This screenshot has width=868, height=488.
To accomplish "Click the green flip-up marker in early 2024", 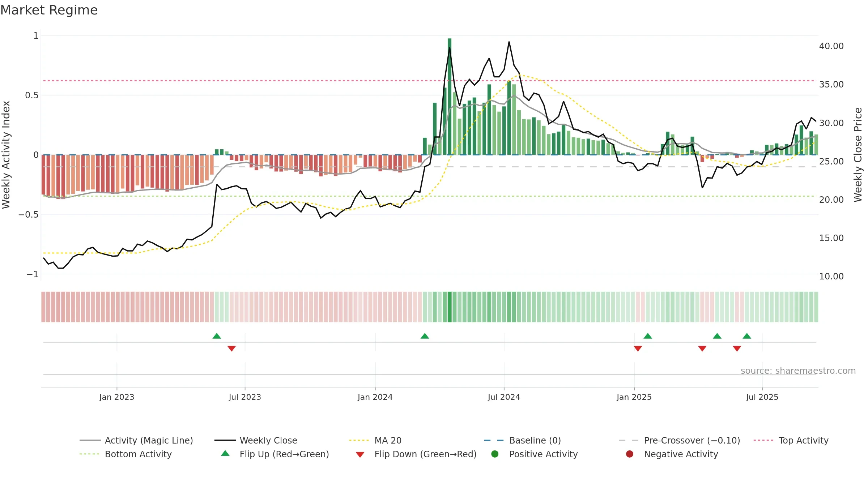I will tap(425, 336).
